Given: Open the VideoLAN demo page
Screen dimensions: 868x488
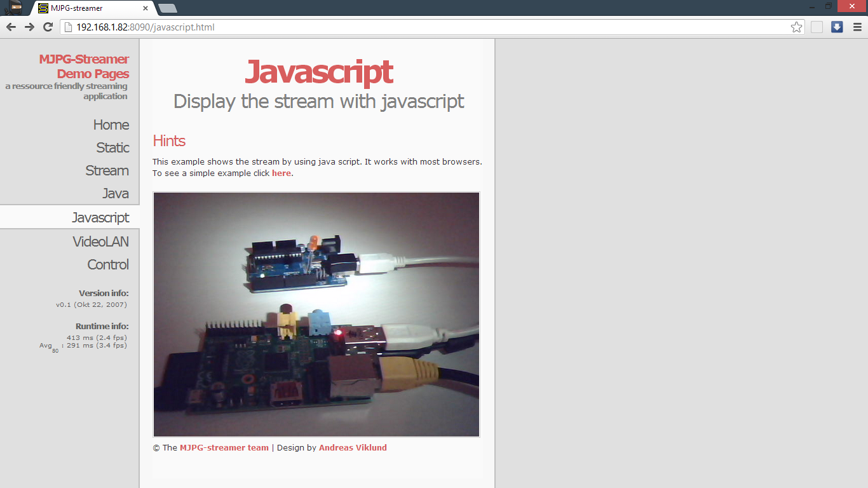Looking at the screenshot, I should click(x=100, y=241).
